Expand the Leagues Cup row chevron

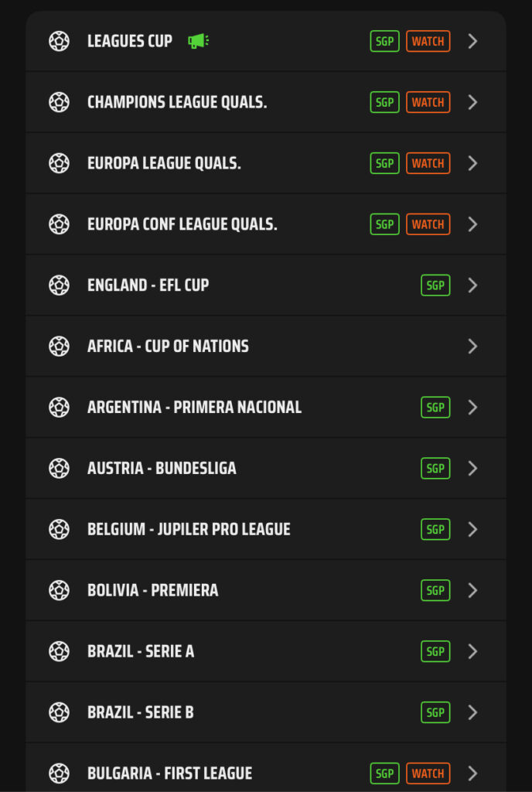472,41
